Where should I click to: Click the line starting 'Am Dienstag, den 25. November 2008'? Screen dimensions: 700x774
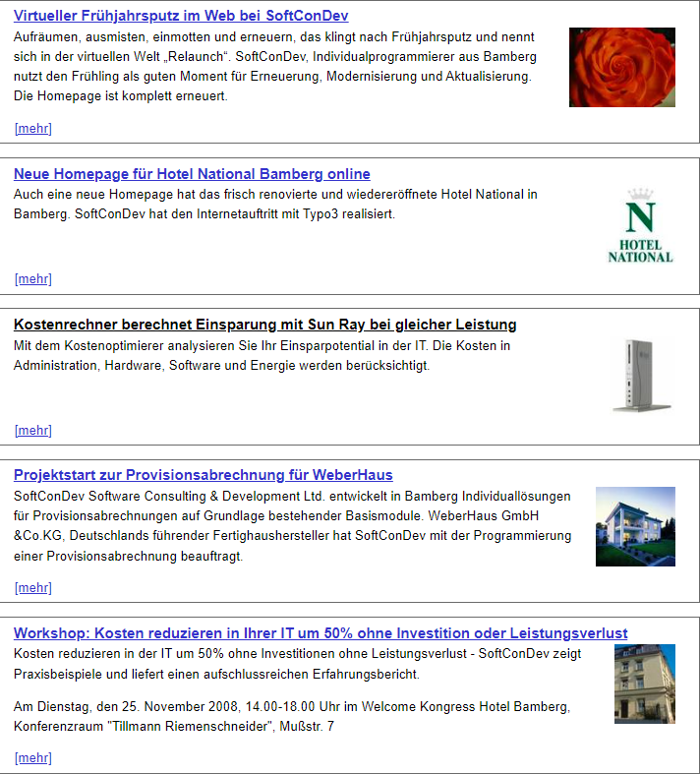click(x=292, y=707)
